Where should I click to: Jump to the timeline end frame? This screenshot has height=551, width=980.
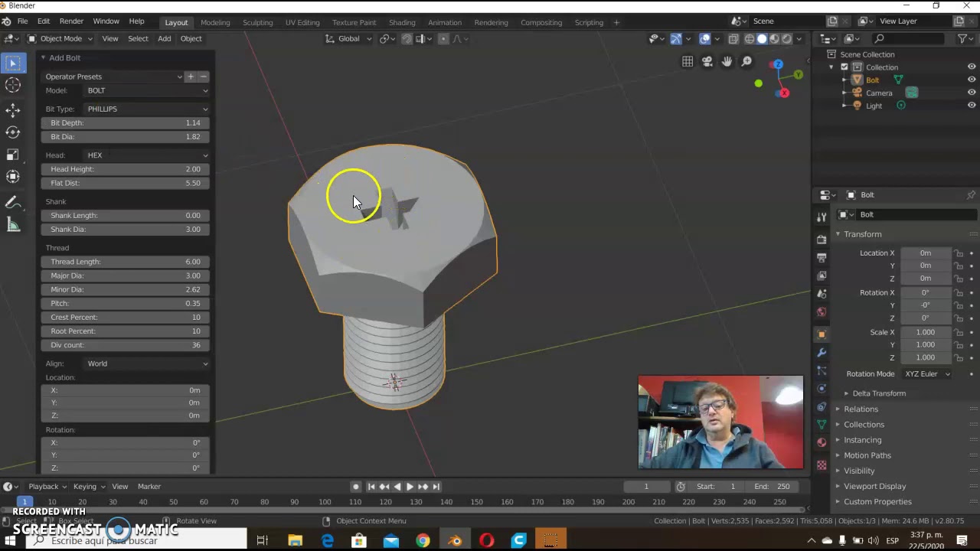click(436, 487)
